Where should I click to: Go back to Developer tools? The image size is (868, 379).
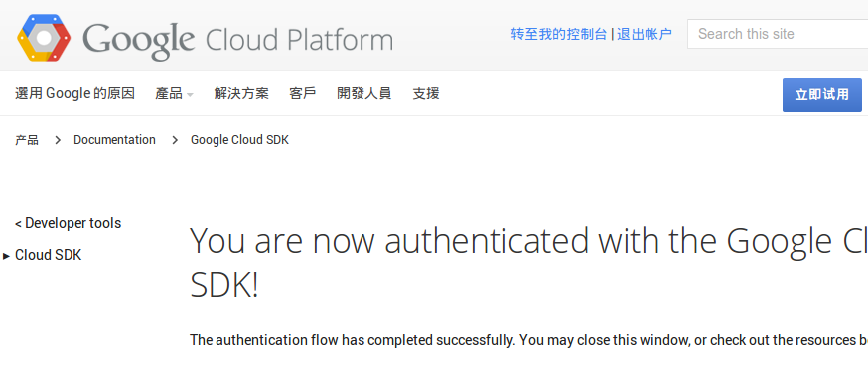[x=69, y=223]
